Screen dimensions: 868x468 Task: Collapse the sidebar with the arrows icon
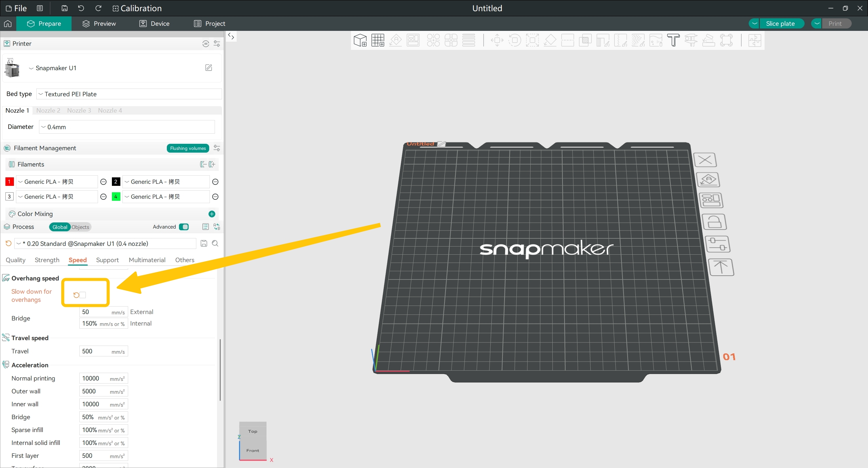click(x=231, y=36)
